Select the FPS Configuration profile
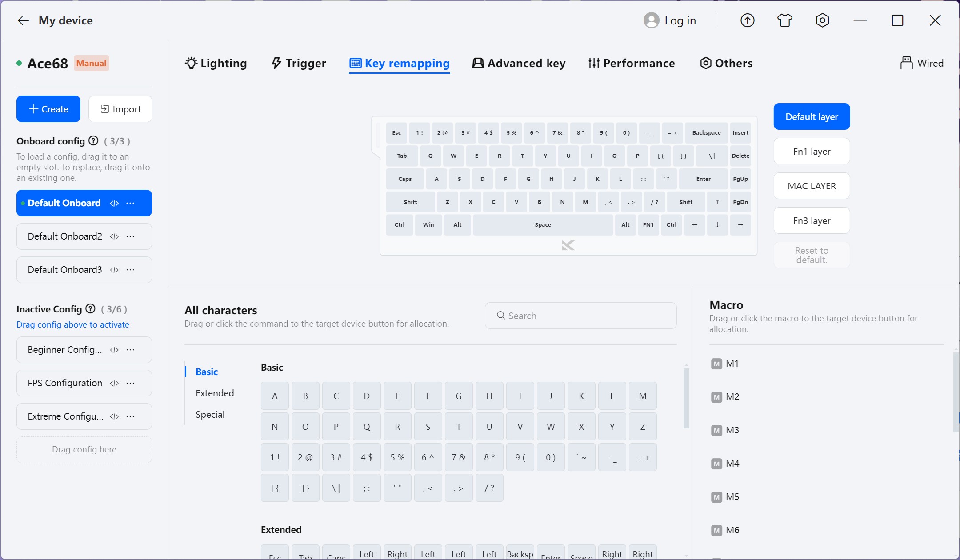Viewport: 960px width, 560px height. tap(84, 383)
